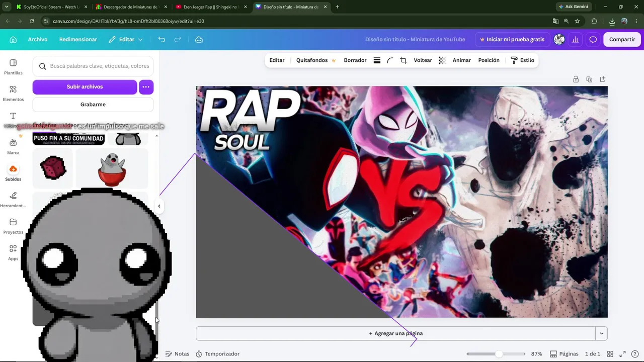Click the Estilo copy style button
The image size is (644, 362).
[522, 60]
